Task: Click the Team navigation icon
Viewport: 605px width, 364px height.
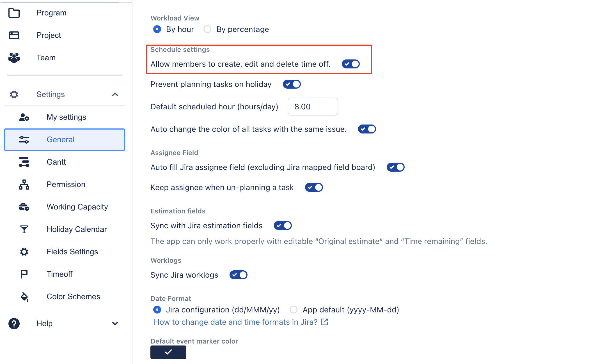Action: [15, 57]
